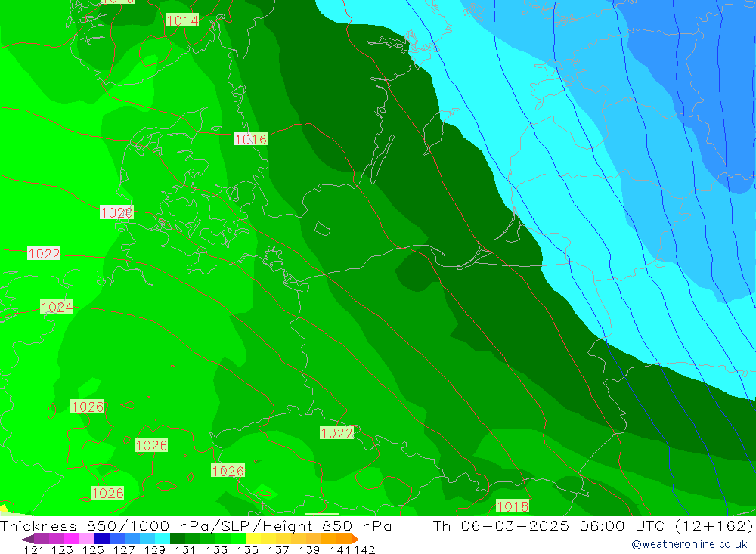Click the 1016 isobar label
This screenshot has height=554, width=756.
pyautogui.click(x=250, y=139)
